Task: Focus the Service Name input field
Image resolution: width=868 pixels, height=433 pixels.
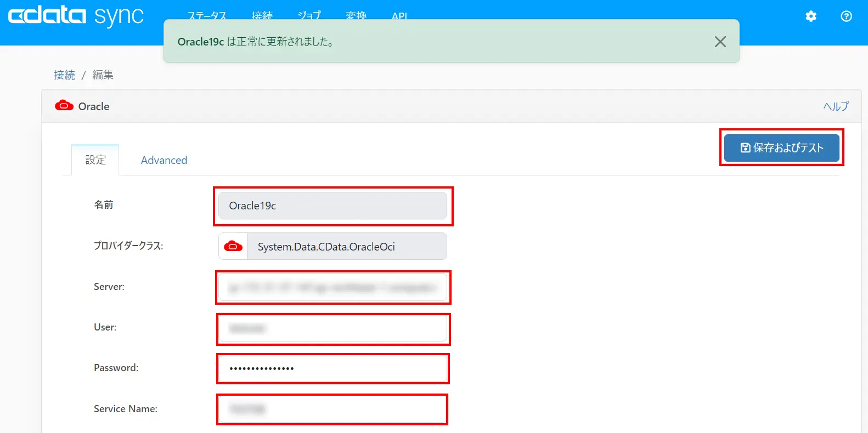Action: point(332,409)
